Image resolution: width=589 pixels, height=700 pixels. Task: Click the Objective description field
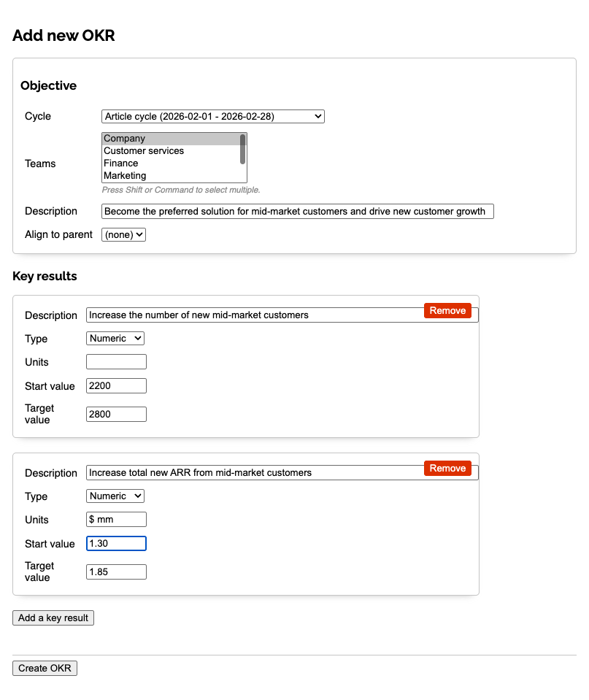click(x=297, y=211)
